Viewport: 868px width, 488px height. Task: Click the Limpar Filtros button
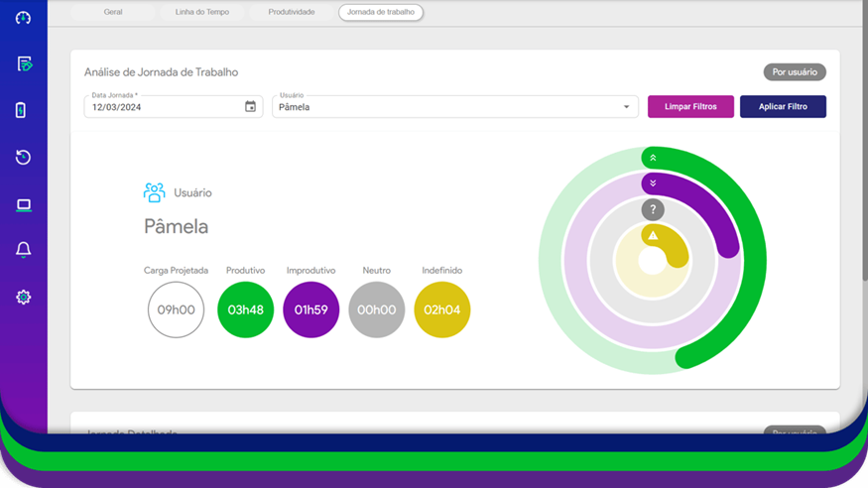(x=690, y=106)
